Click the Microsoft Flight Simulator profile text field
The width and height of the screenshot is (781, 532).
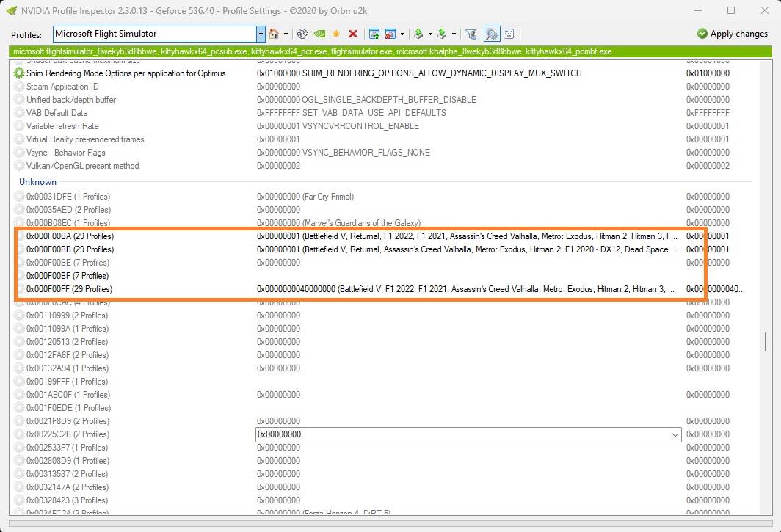point(154,34)
